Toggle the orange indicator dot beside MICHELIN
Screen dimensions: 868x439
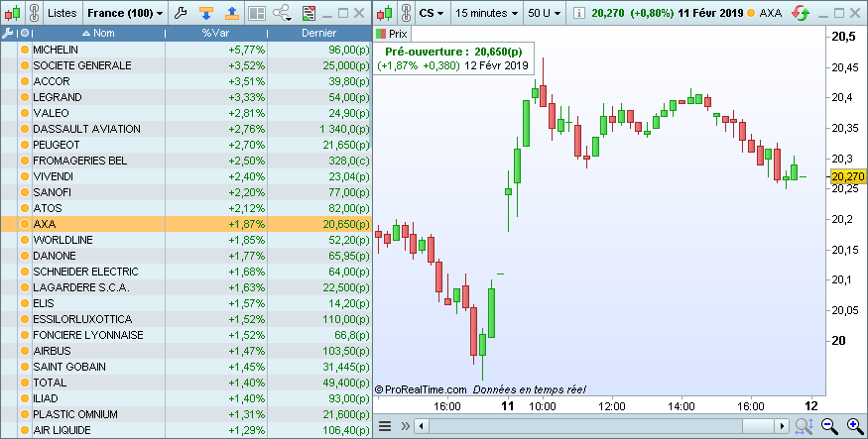[x=24, y=50]
